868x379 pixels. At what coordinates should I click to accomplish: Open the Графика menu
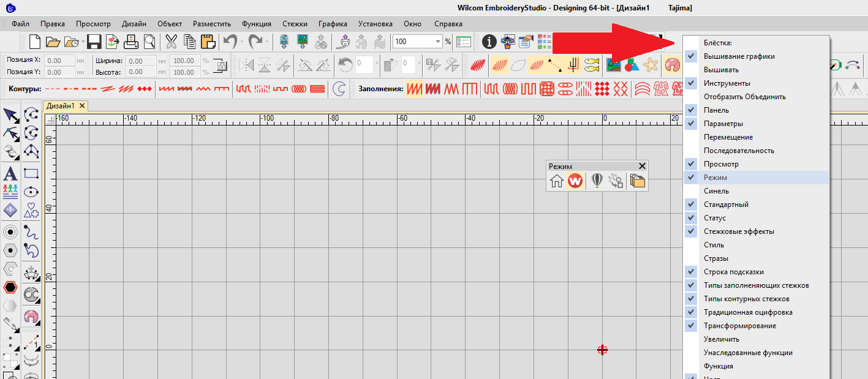[333, 24]
